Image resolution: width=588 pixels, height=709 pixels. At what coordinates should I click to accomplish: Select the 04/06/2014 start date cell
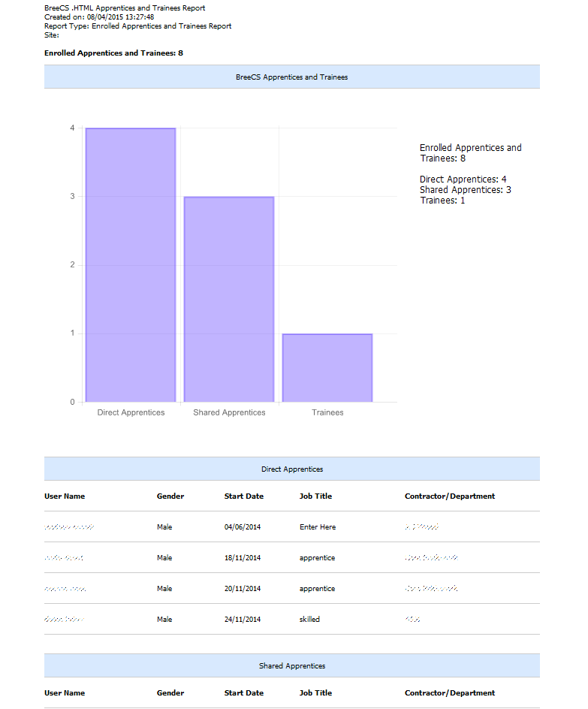pos(243,527)
